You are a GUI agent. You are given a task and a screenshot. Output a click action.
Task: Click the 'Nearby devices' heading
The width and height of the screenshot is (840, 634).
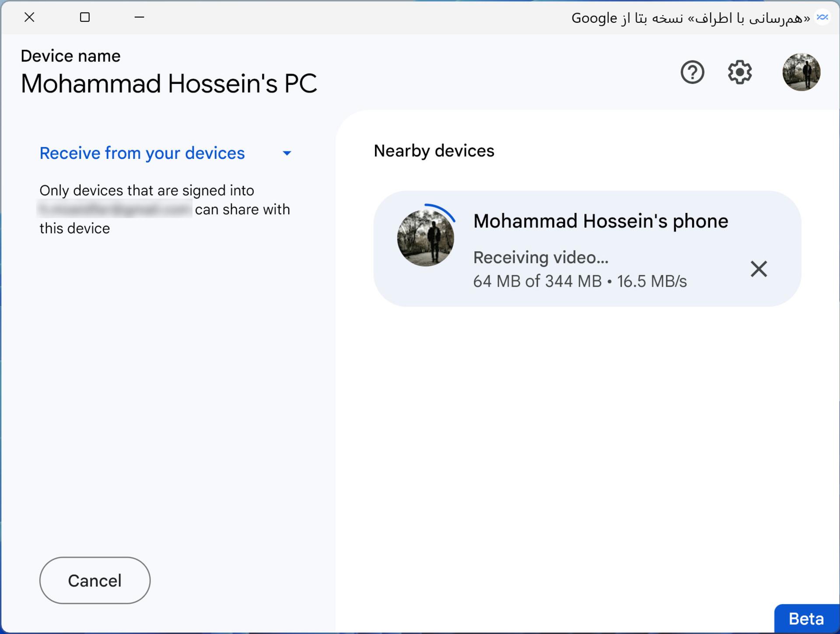(x=434, y=151)
